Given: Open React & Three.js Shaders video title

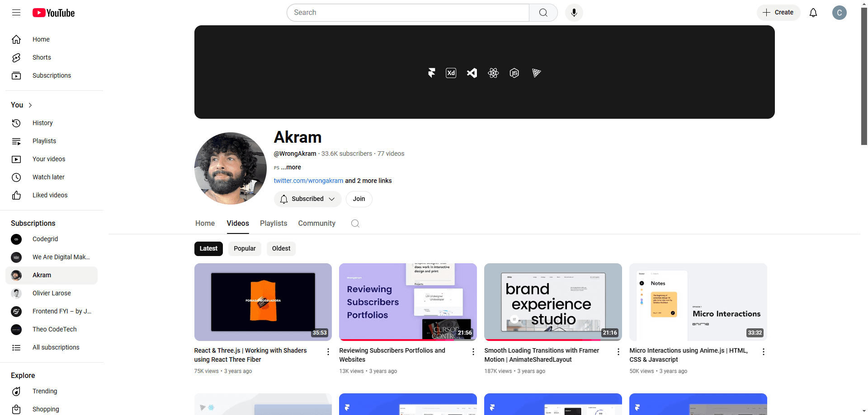Looking at the screenshot, I should coord(250,355).
